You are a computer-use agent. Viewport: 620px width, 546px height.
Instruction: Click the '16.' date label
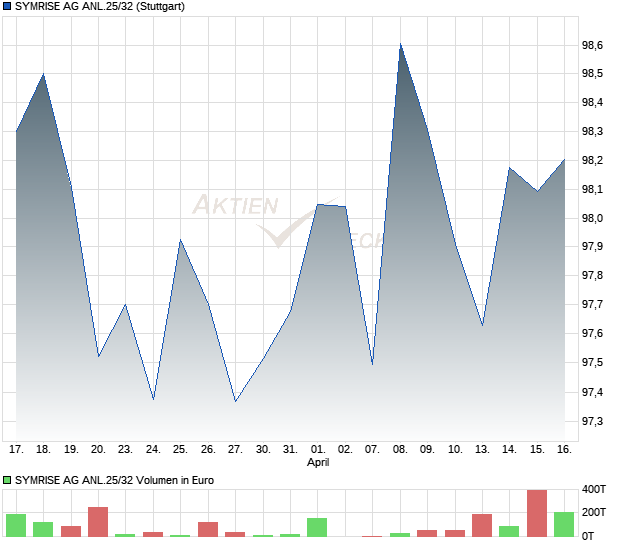(564, 450)
